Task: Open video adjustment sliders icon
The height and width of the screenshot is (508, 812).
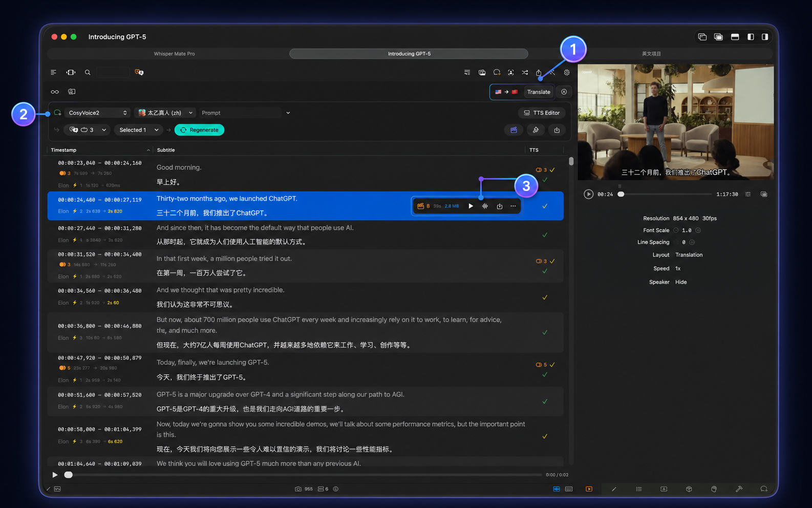Action: (748, 194)
